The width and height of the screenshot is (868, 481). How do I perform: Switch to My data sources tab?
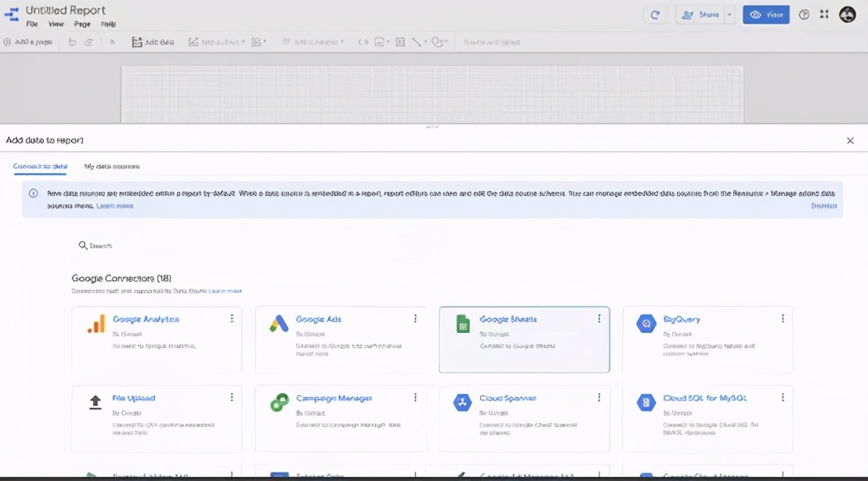coord(112,167)
